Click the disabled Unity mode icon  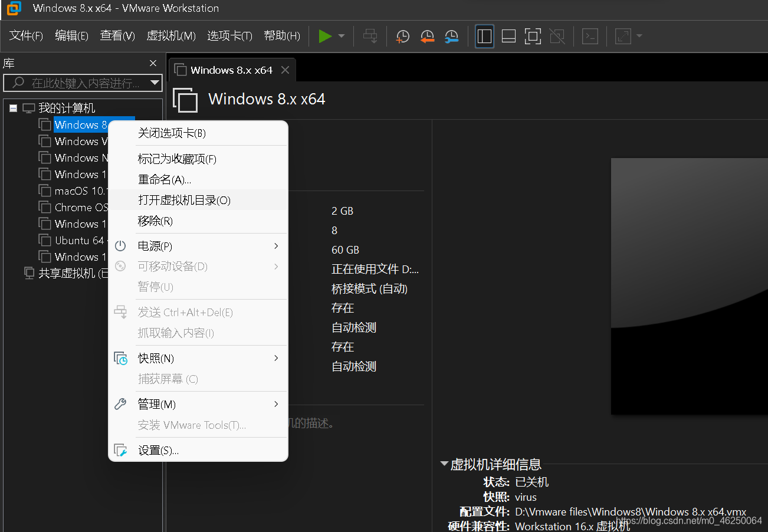557,36
